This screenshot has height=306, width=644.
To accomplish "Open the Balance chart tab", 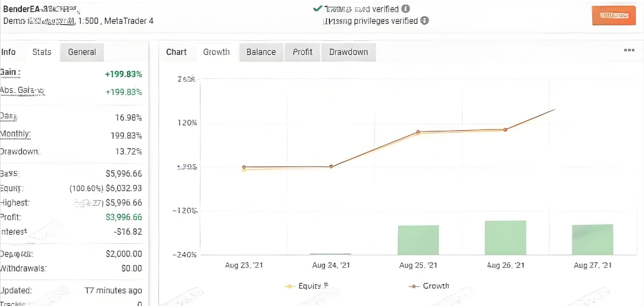I will coord(261,52).
